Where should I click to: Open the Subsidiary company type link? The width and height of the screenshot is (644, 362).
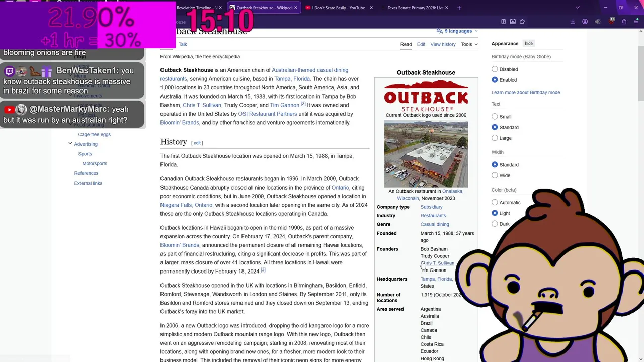[x=432, y=207]
